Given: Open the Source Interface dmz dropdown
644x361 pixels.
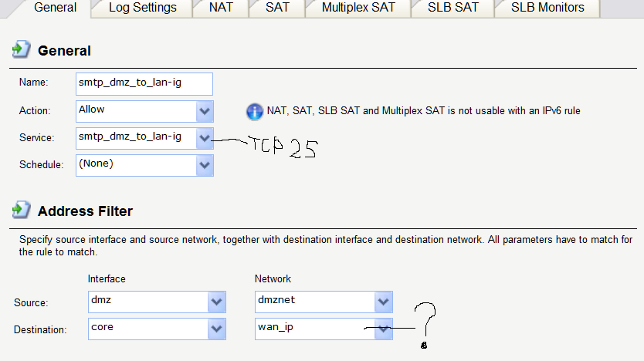Looking at the screenshot, I should [x=217, y=302].
